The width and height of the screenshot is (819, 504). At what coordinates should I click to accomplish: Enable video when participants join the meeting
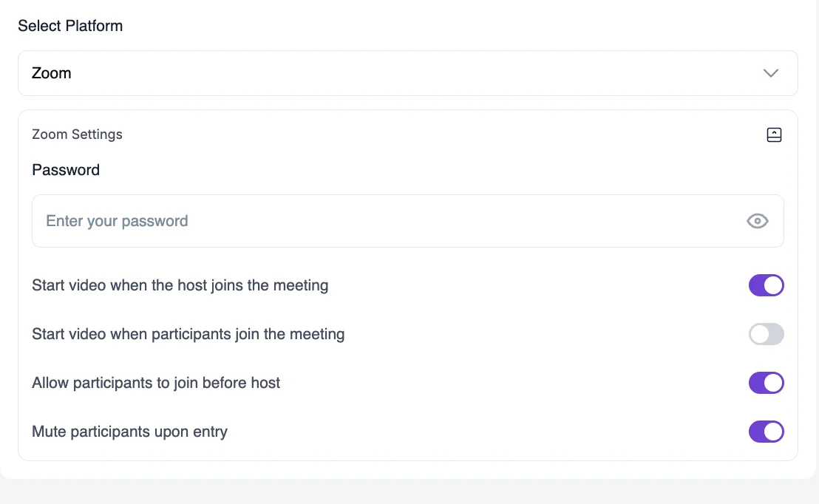coord(767,334)
